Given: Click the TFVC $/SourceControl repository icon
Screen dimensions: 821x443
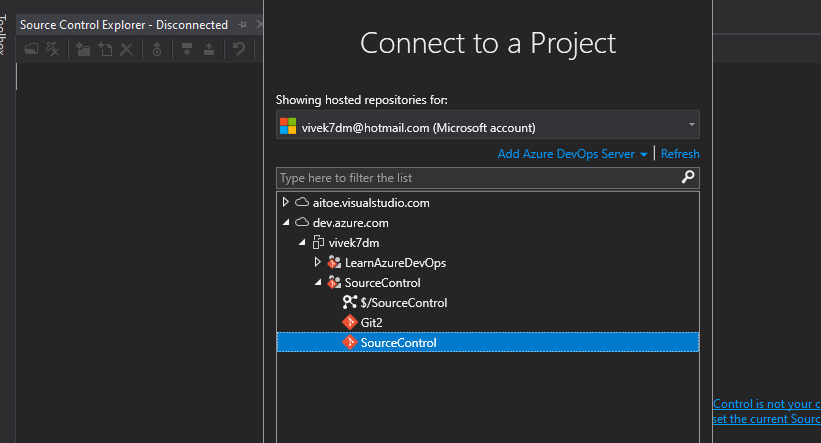Looking at the screenshot, I should (349, 303).
